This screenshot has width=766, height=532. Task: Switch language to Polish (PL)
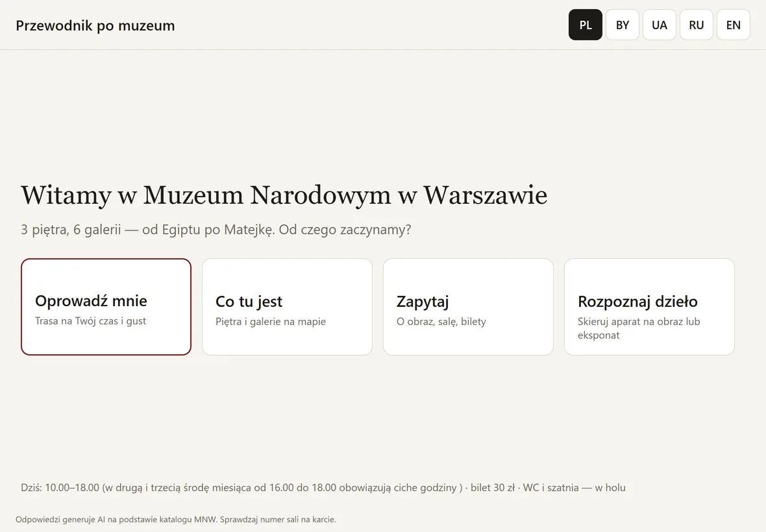[586, 25]
